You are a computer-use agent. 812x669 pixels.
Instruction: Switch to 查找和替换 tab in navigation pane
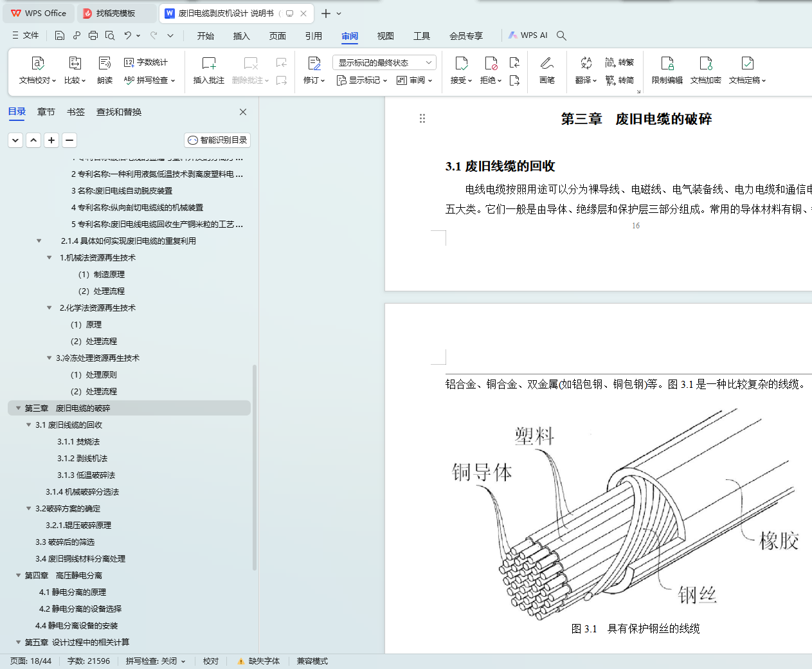point(119,112)
